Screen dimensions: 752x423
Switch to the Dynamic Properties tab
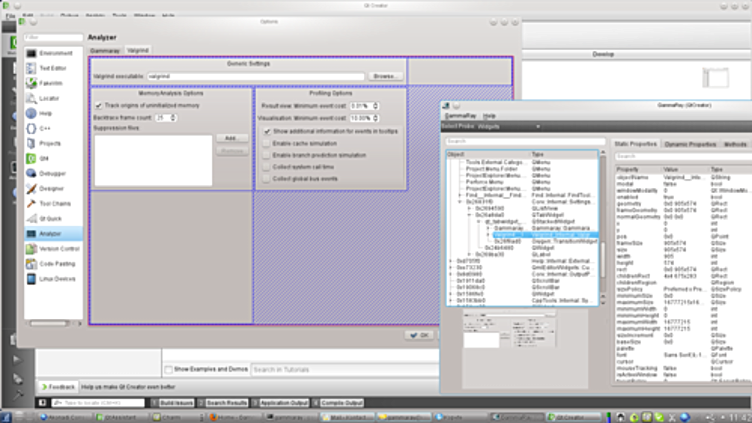(x=687, y=144)
